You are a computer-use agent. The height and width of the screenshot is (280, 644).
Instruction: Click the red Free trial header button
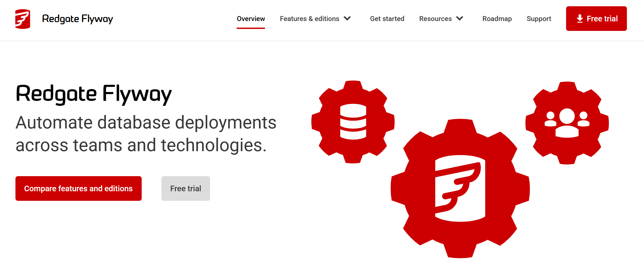(x=596, y=18)
